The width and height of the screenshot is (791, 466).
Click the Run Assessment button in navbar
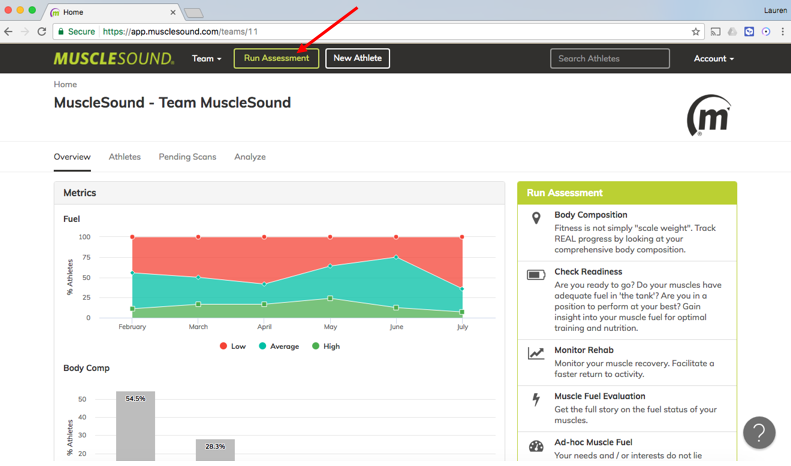(x=276, y=59)
